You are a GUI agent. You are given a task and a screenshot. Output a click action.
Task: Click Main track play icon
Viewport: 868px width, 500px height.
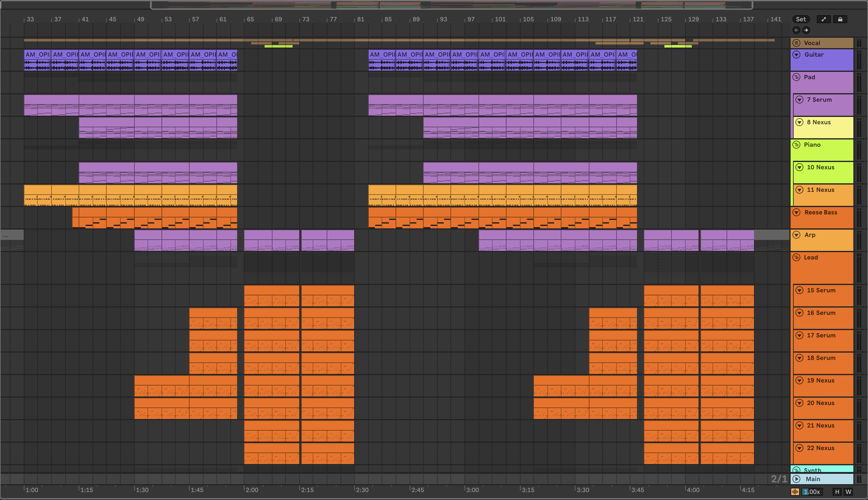796,479
